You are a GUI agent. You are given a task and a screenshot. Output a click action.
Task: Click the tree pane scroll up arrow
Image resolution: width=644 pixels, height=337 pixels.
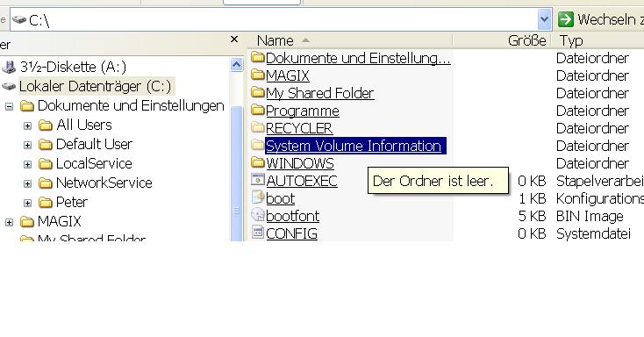[x=237, y=65]
